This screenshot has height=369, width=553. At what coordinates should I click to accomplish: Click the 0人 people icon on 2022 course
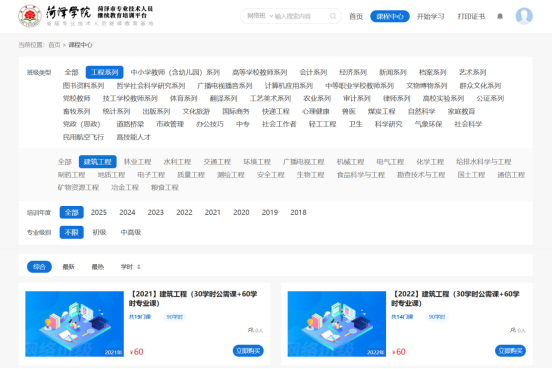point(513,330)
